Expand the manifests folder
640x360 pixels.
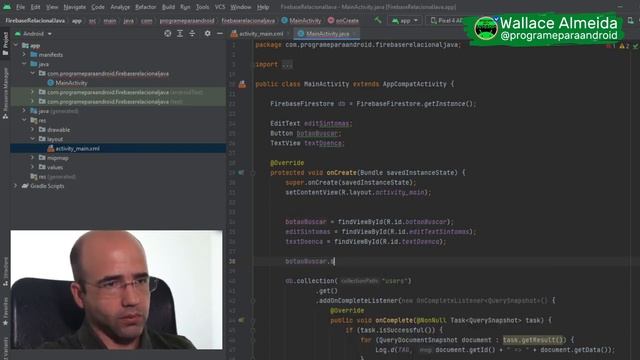(x=24, y=55)
